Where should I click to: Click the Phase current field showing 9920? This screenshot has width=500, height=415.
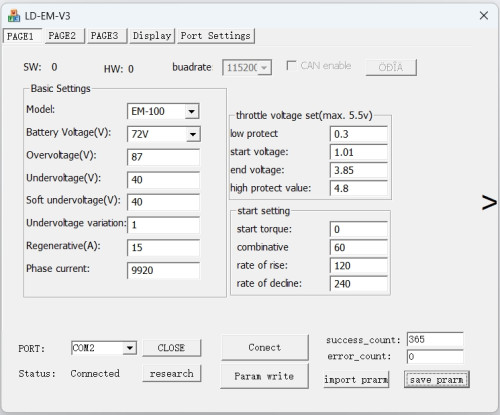pyautogui.click(x=163, y=270)
